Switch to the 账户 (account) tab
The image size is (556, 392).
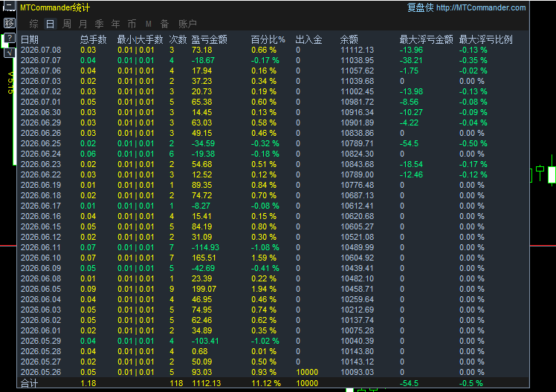(x=187, y=24)
